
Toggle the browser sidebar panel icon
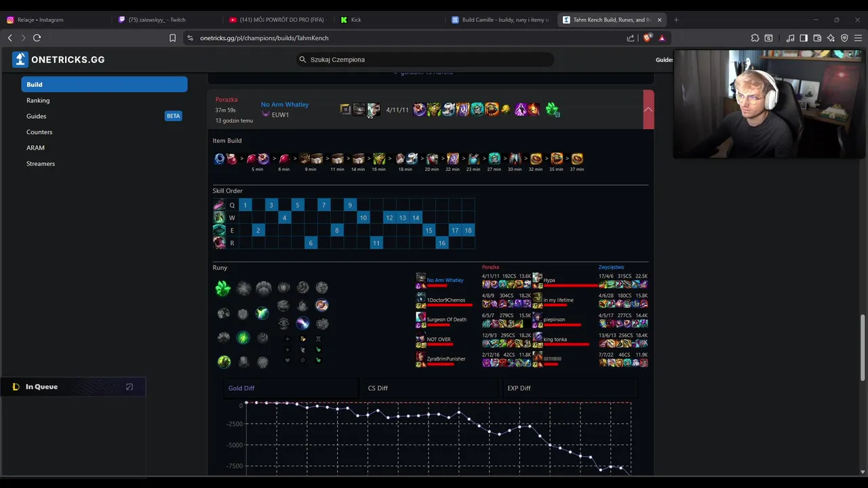[x=804, y=38]
